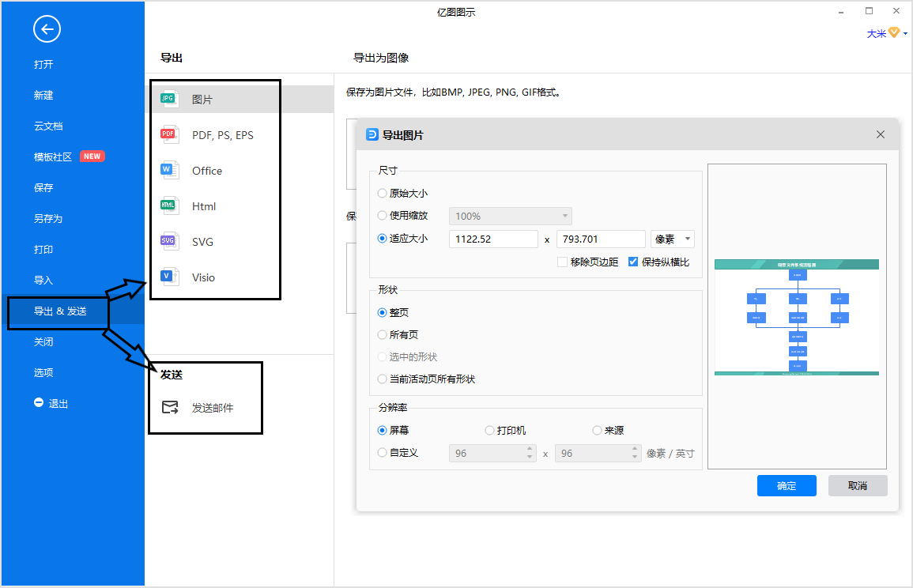Click the NEW badge by template community

(x=92, y=156)
